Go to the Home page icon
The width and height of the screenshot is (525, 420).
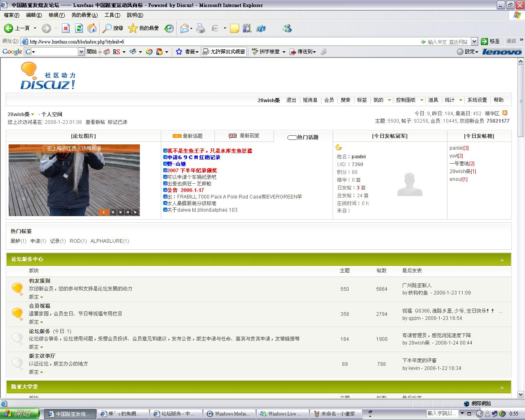point(92,28)
